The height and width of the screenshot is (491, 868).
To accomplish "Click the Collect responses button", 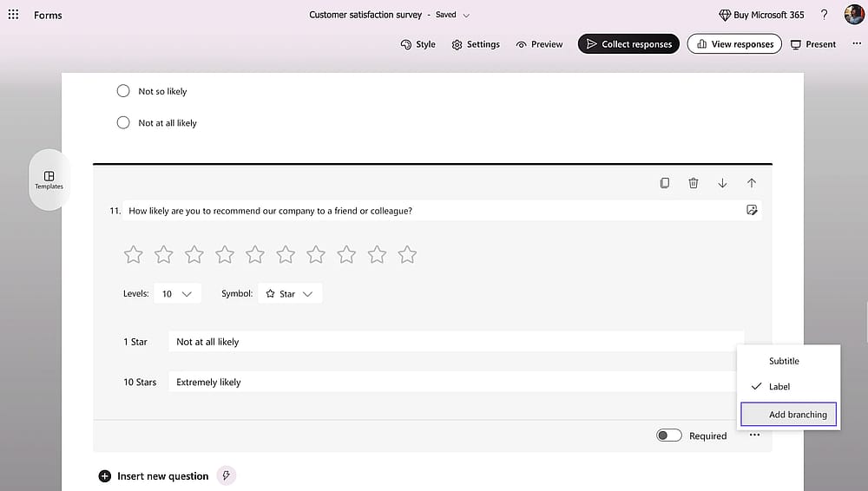I will pos(628,44).
